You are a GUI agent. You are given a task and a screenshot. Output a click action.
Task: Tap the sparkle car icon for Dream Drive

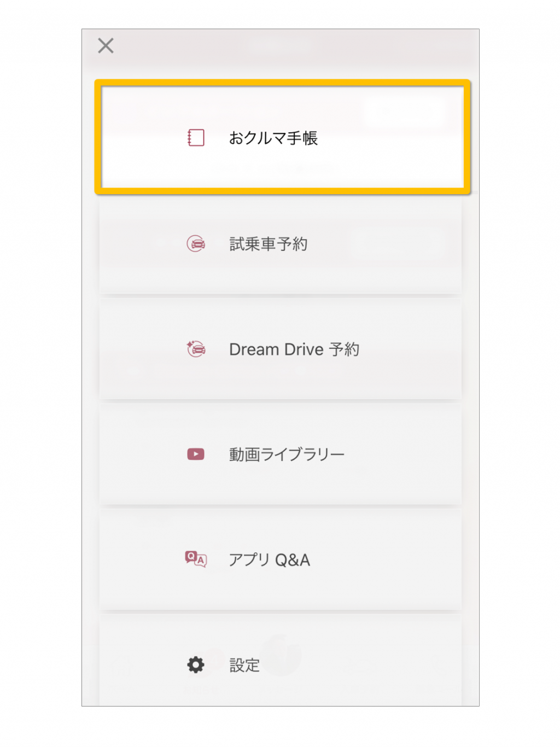click(x=196, y=348)
